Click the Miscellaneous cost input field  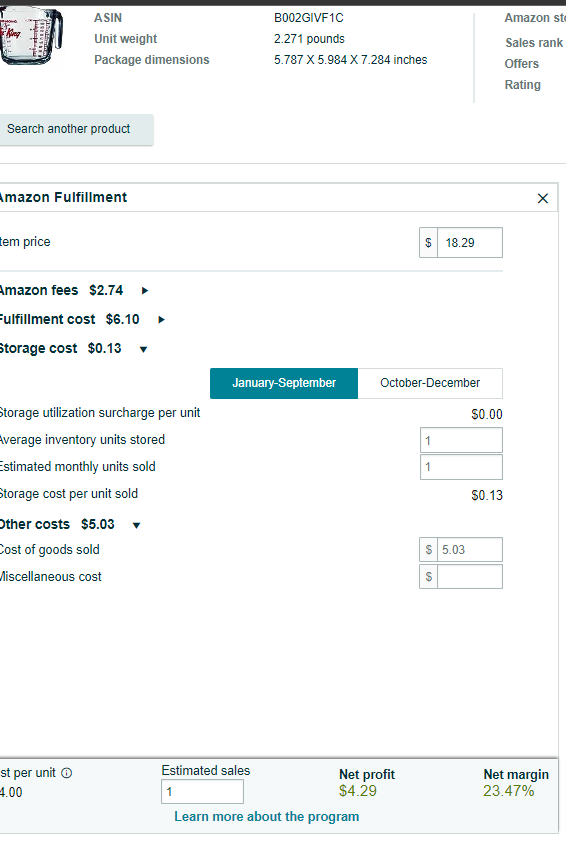470,577
